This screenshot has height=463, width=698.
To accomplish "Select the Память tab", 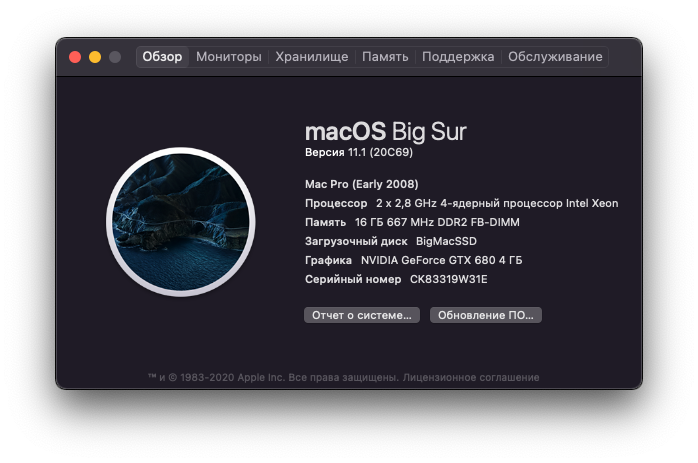I will click(385, 57).
